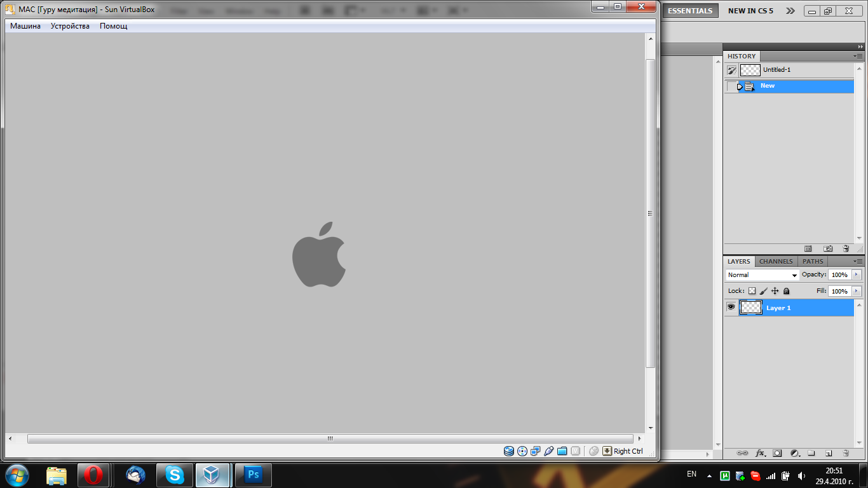Open the blending mode dropdown showing Normal
The height and width of the screenshot is (488, 868).
763,275
